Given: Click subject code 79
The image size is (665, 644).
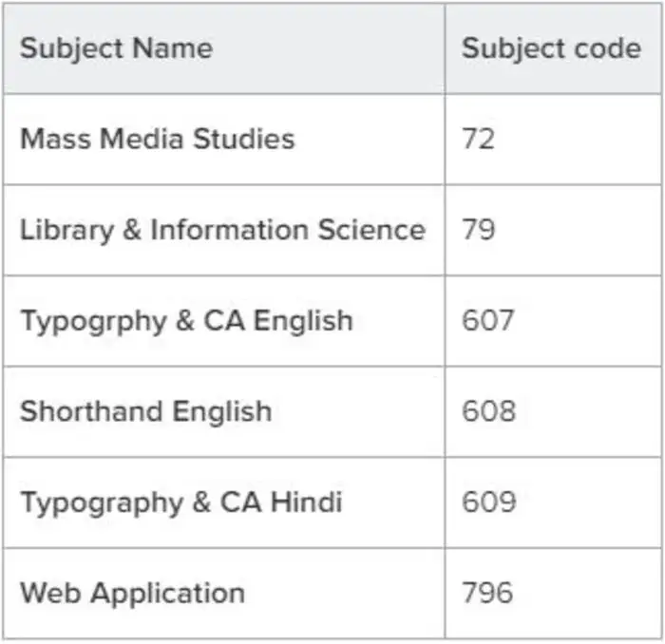Looking at the screenshot, I should pos(479,230).
